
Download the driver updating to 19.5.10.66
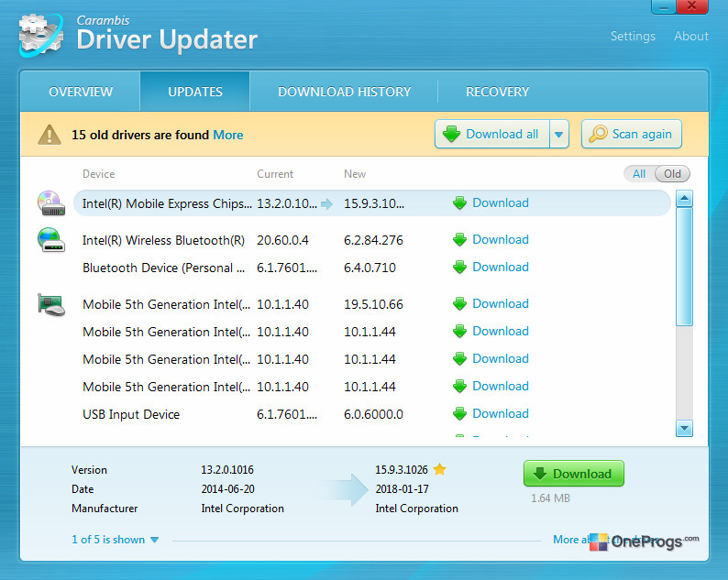[x=500, y=303]
